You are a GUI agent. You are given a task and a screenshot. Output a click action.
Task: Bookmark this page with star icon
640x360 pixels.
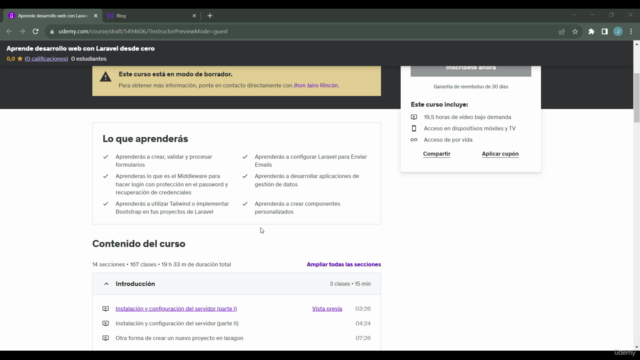pyautogui.click(x=575, y=31)
